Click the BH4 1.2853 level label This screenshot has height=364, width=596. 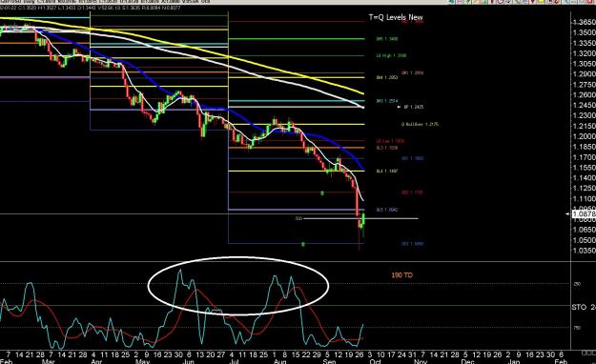pyautogui.click(x=387, y=77)
